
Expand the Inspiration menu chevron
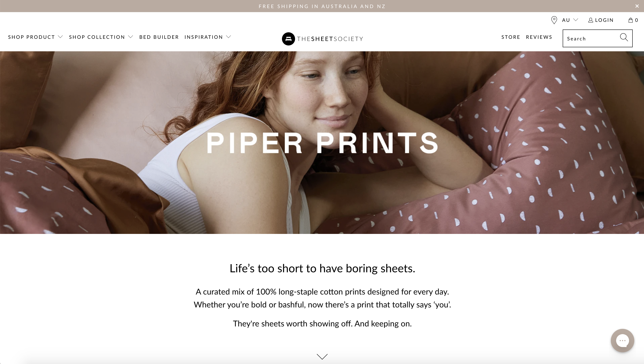[228, 37]
